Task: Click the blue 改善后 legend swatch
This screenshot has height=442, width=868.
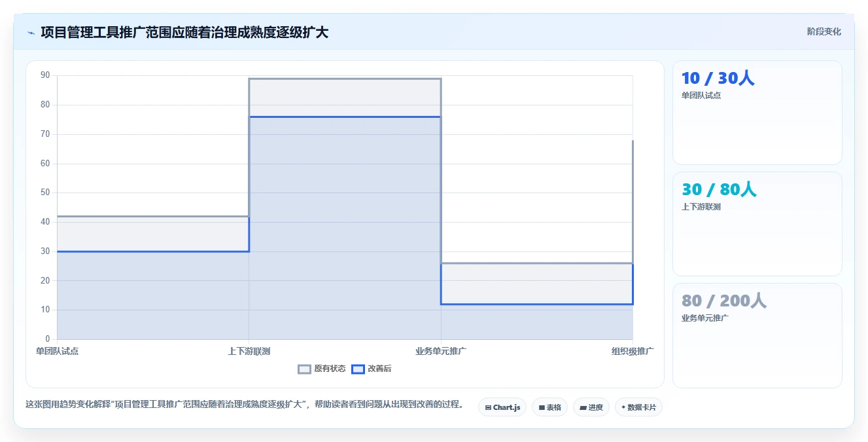Action: point(358,369)
